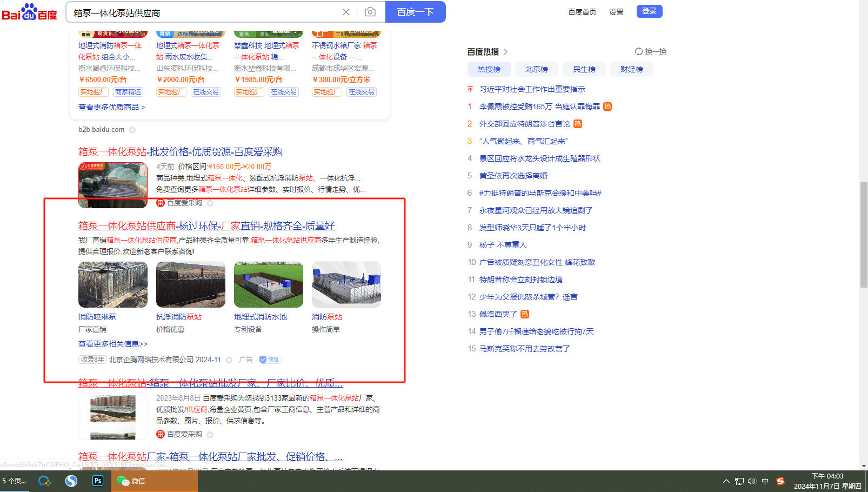Viewport: 868px width, 492px height.
Task: Open result 箱泵一体化泵站供应商-杨过环保
Action: point(206,225)
